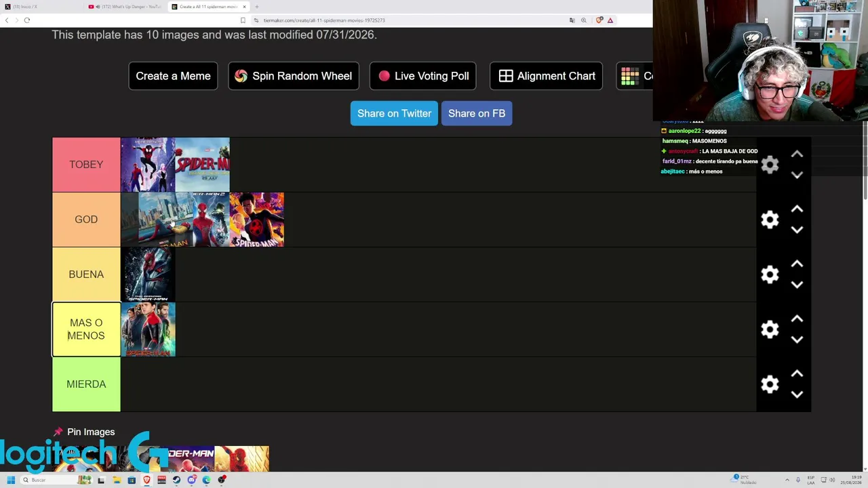Click the translate page icon in address bar

(x=572, y=20)
